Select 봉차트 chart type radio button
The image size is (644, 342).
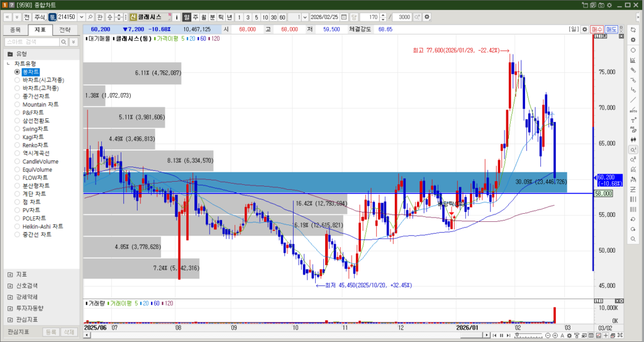[x=18, y=72]
